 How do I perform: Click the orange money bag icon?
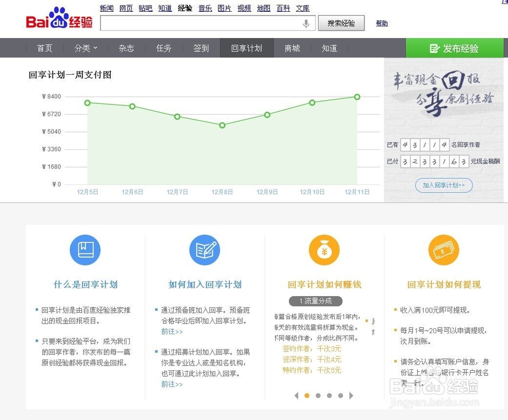[324, 250]
